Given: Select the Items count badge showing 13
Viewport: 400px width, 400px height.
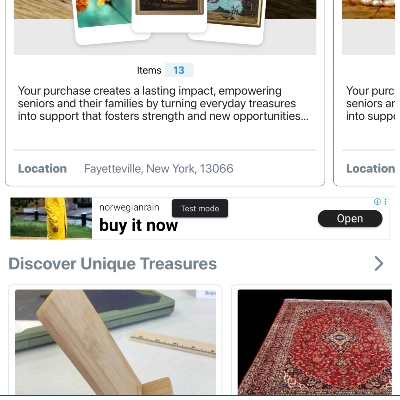Looking at the screenshot, I should (179, 70).
